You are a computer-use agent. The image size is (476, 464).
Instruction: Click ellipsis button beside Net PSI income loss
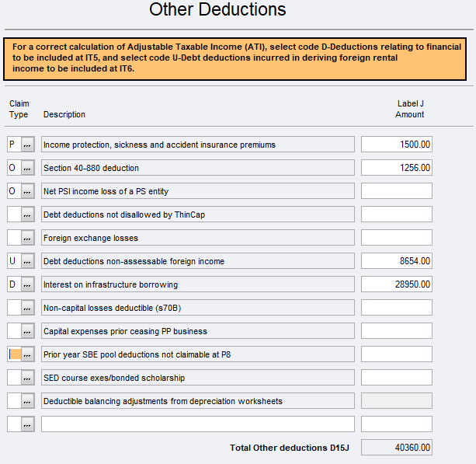pos(28,191)
